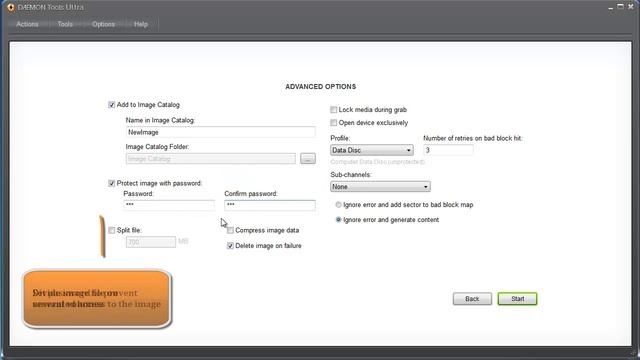Enable Lock media during grab
Viewport: 640px width, 360px height.
pyautogui.click(x=333, y=110)
